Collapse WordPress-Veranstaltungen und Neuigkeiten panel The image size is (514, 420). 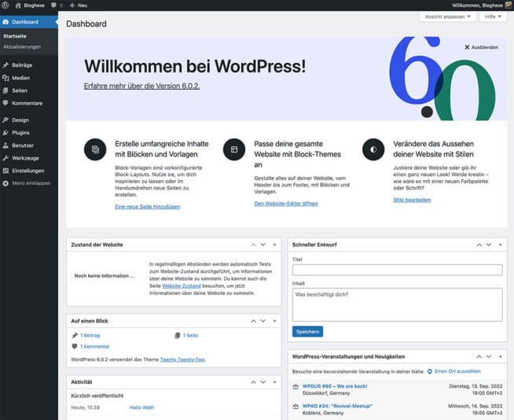coord(500,356)
